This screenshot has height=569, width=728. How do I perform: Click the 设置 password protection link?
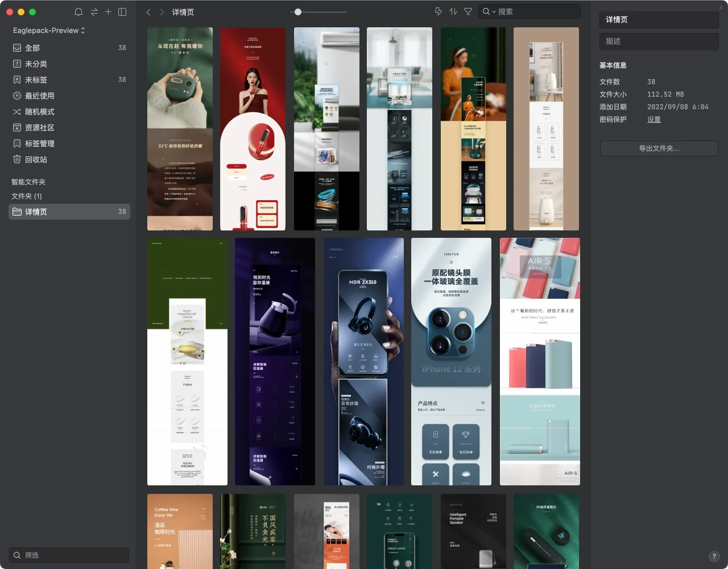(x=654, y=119)
